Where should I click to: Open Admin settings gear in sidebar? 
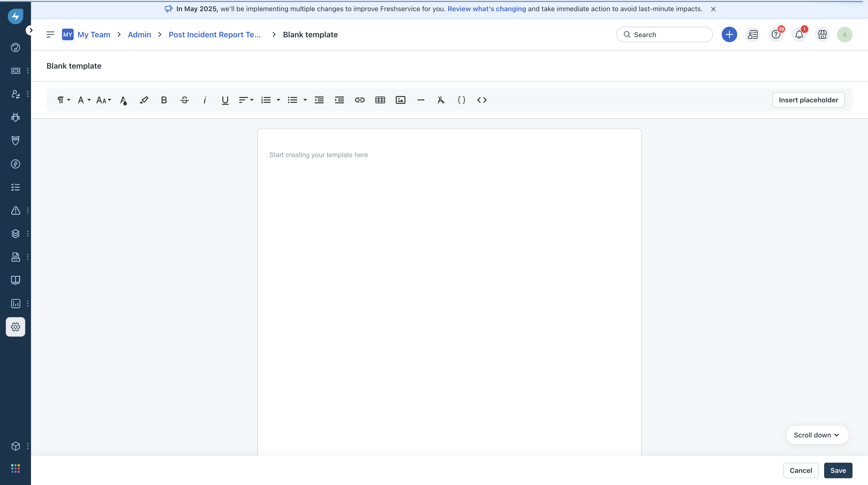[x=15, y=326]
